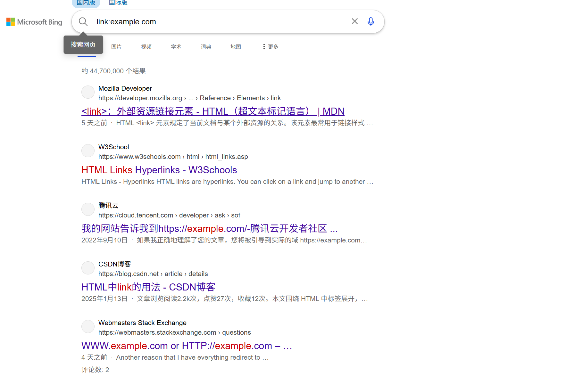566x392 pixels.
Task: Click the CSDN博客 result favicon
Action: (87, 268)
